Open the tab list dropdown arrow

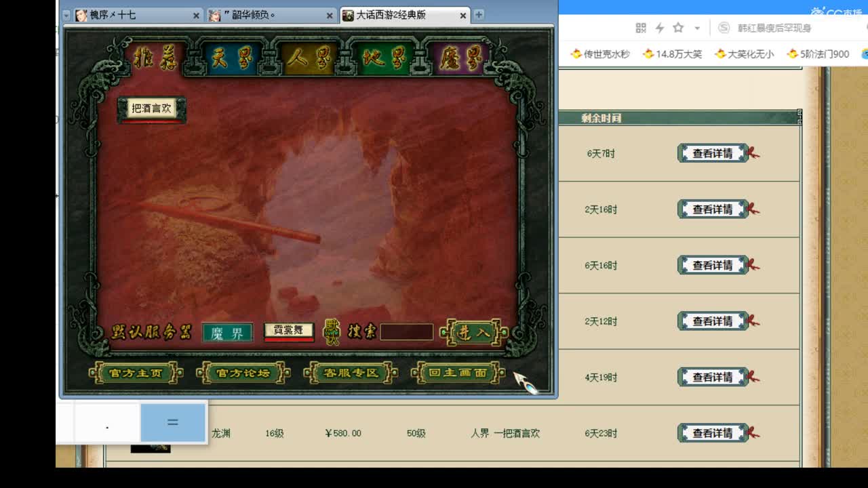(66, 15)
